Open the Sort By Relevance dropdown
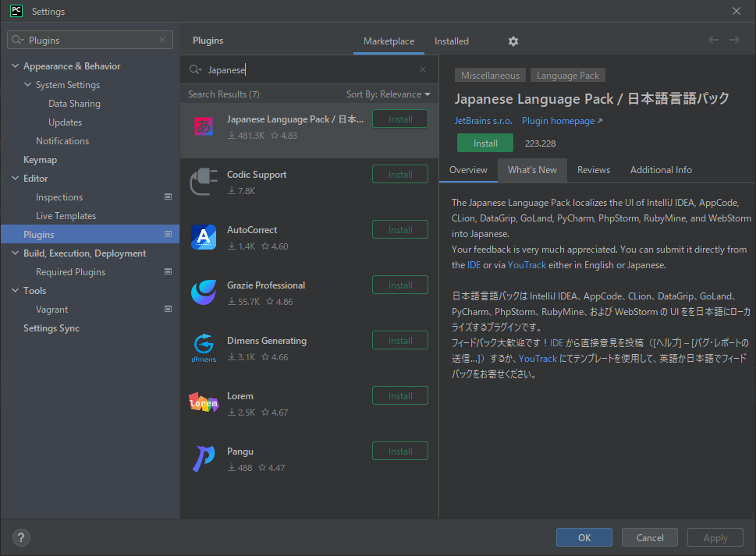 pos(388,94)
